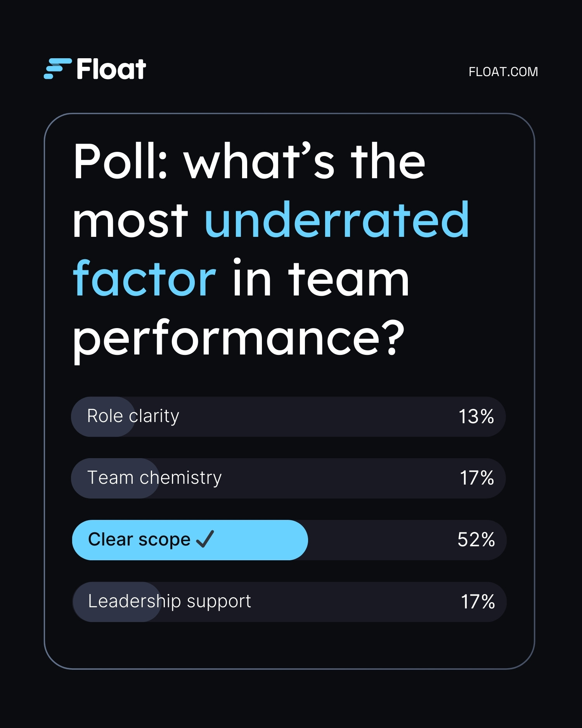Screen dimensions: 582x728
Task: Vote for "Leadership support" option
Action: (x=170, y=601)
